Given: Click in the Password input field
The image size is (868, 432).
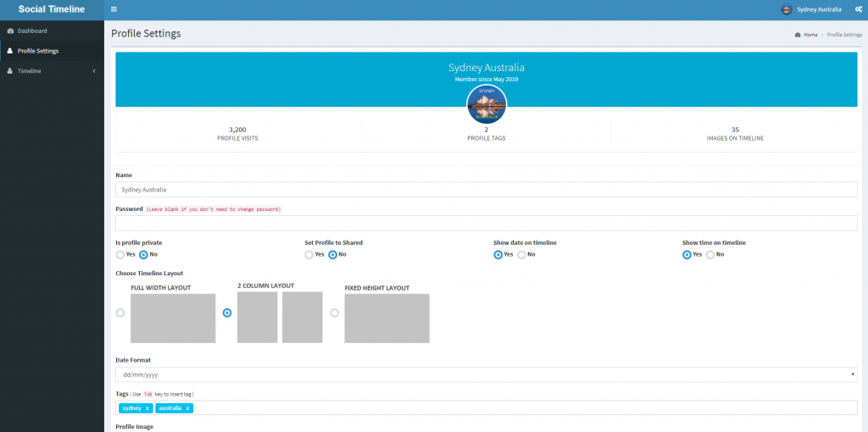Looking at the screenshot, I should (486, 224).
